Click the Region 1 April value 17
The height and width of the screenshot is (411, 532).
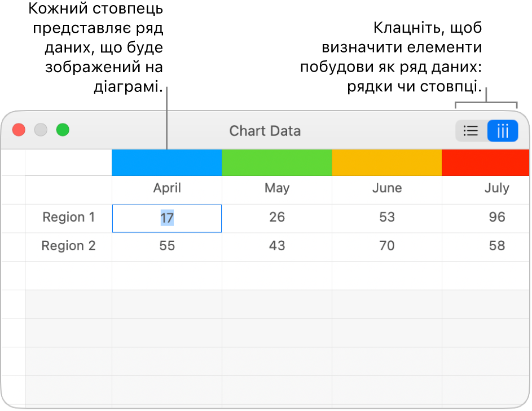[x=167, y=218]
